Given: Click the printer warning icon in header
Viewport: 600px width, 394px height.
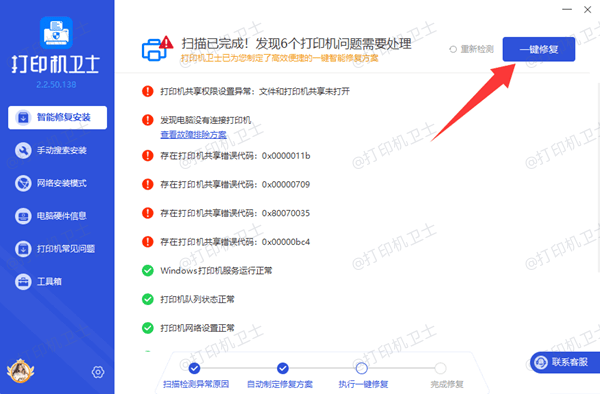Looking at the screenshot, I should 157,49.
